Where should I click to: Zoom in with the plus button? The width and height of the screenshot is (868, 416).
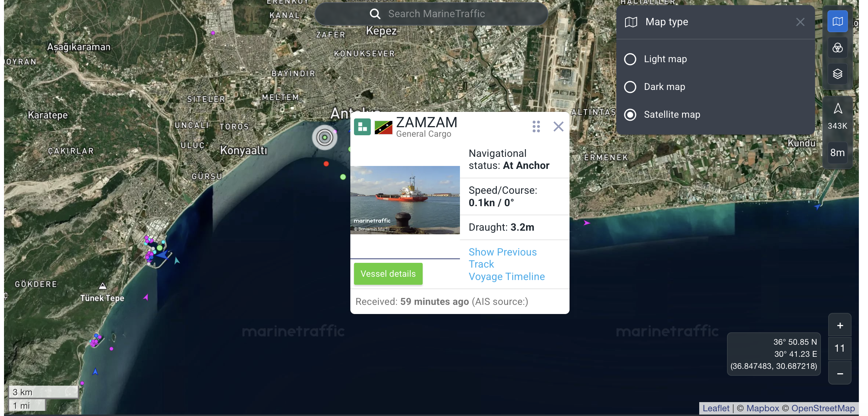click(840, 325)
